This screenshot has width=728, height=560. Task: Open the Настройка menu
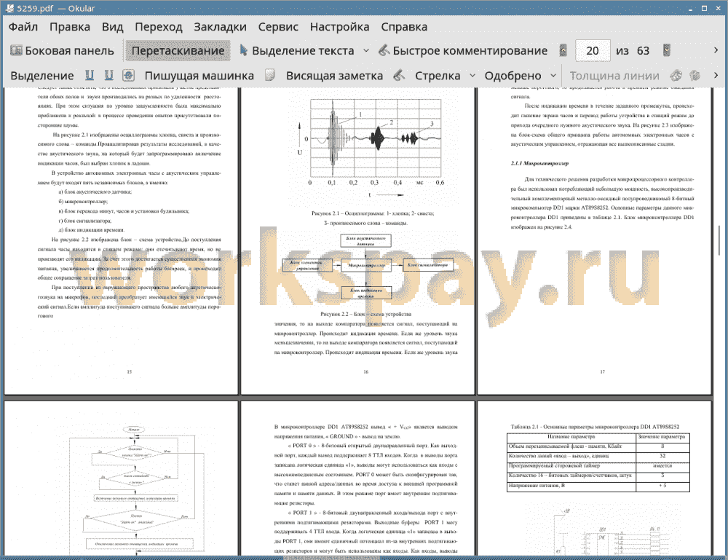[339, 27]
